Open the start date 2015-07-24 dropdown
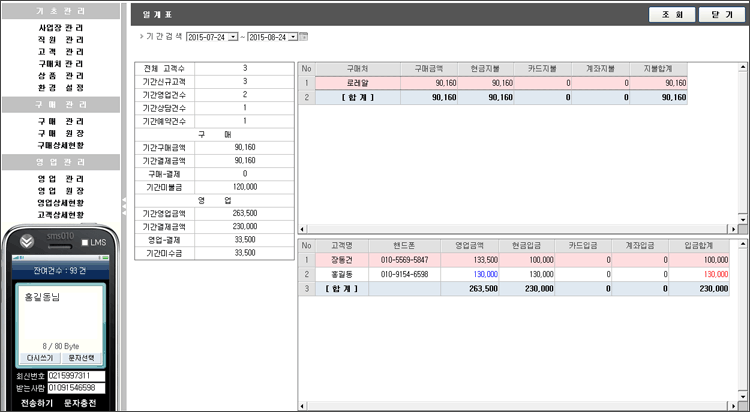This screenshot has height=412, width=750. coord(233,37)
